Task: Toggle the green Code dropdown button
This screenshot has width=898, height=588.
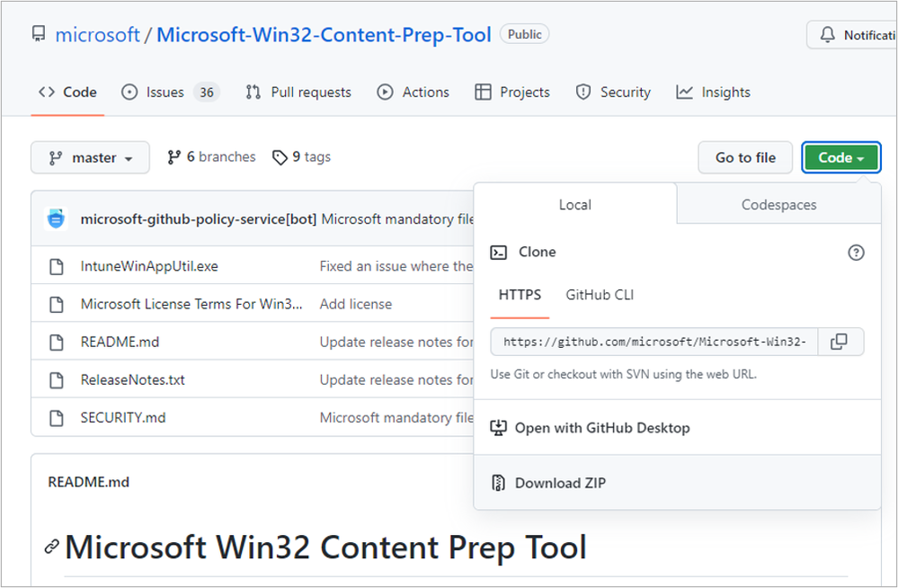Action: (840, 157)
